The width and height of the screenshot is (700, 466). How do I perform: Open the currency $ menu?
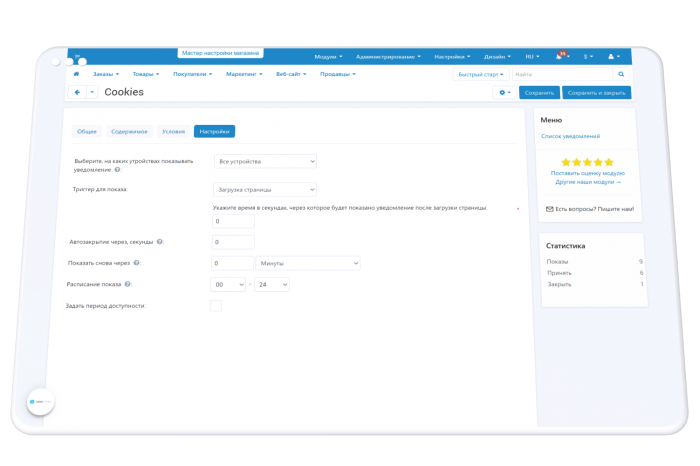point(588,57)
